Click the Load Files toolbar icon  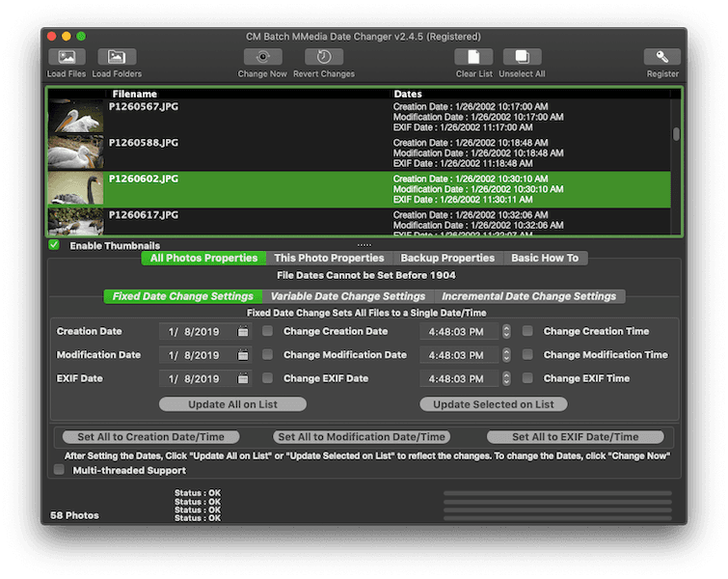click(67, 57)
